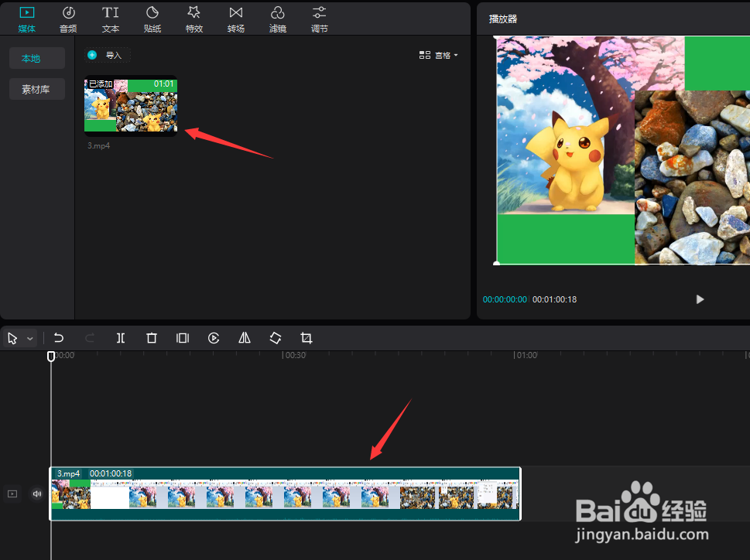Viewport: 750px width, 560px height.
Task: Rotate the selected clip
Action: [276, 338]
